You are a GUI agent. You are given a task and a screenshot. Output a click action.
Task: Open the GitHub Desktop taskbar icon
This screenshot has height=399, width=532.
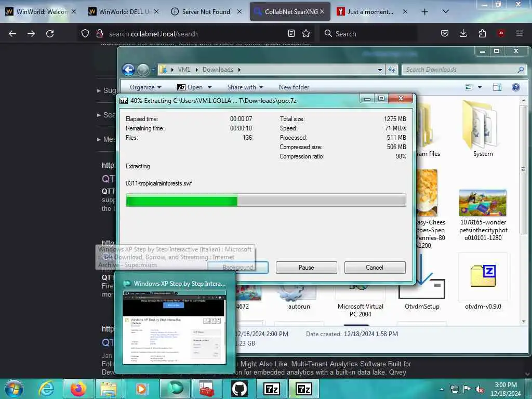pyautogui.click(x=240, y=389)
